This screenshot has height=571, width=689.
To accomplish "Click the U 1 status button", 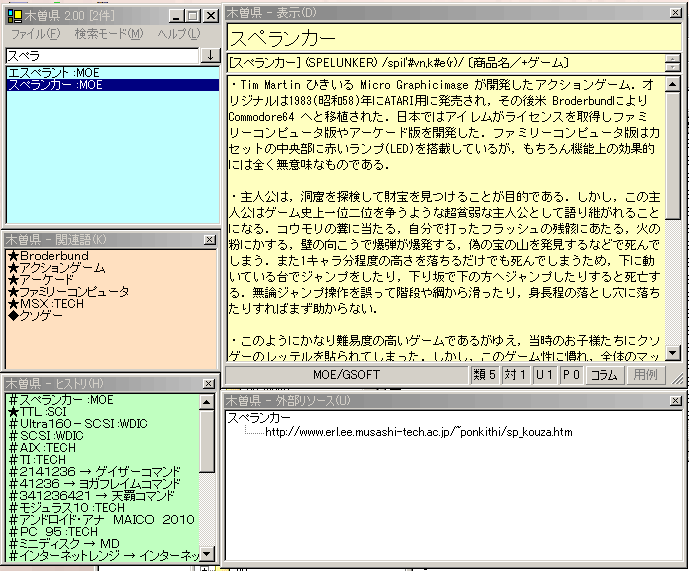I will point(544,375).
